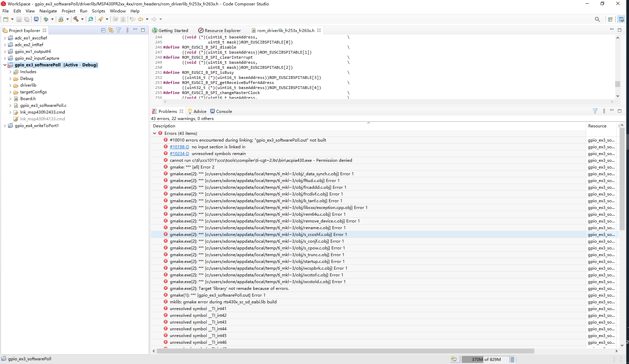Sort by the Description column header
629x364 pixels.
coord(368,126)
